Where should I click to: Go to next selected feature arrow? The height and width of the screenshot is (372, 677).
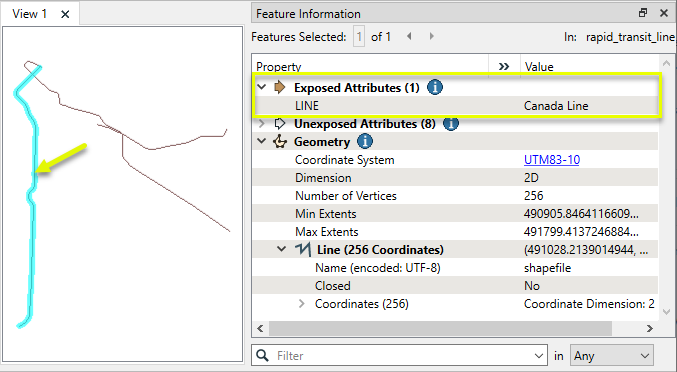coord(431,37)
